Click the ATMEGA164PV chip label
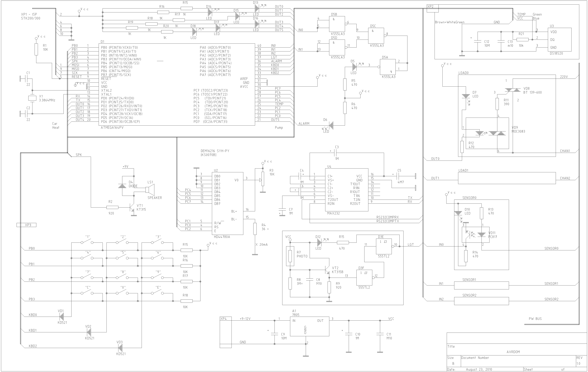 tap(112, 128)
